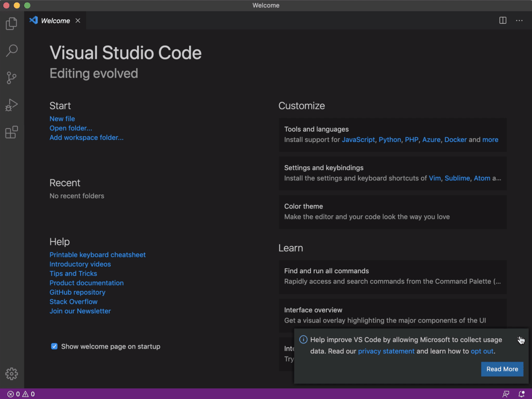Image resolution: width=532 pixels, height=399 pixels.
Task: Click the Open folder... link
Action: pos(71,128)
